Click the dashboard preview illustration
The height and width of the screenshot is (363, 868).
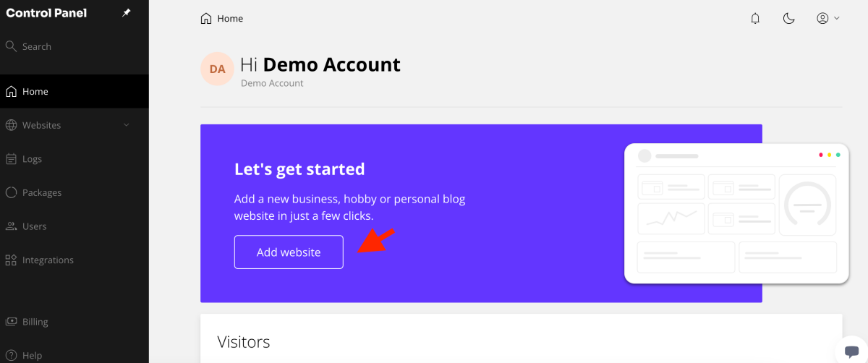point(736,213)
